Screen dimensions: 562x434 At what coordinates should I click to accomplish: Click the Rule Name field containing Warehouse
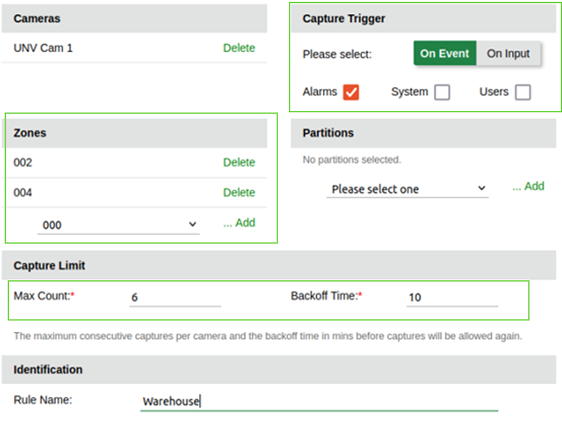coord(319,401)
